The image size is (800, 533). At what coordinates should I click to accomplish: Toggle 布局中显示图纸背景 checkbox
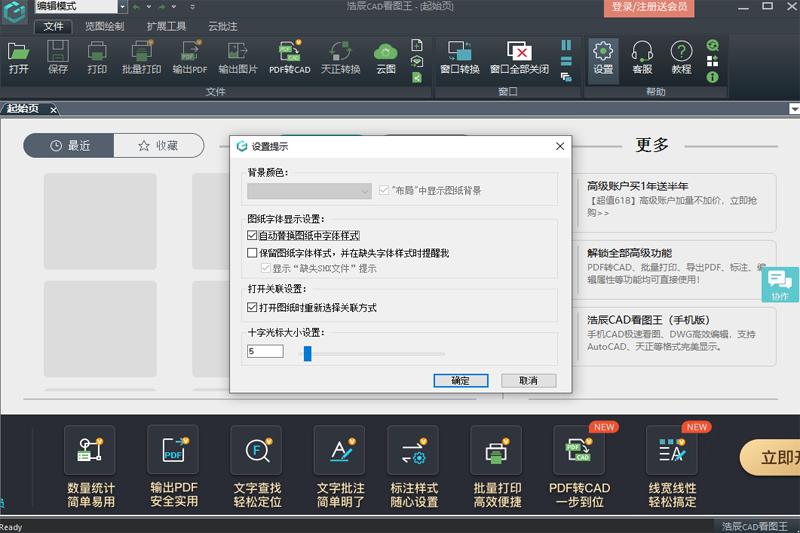pyautogui.click(x=384, y=190)
